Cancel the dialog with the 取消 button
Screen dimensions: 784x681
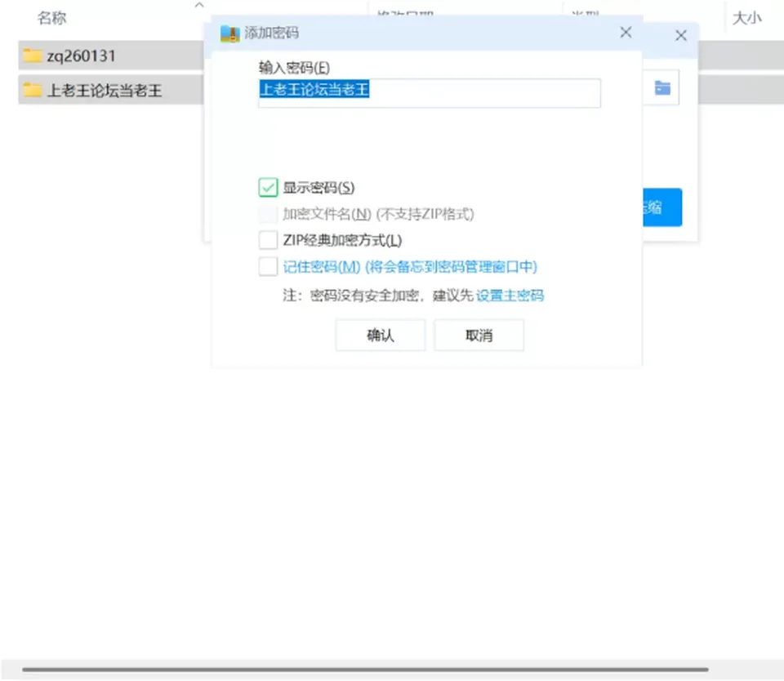(479, 335)
